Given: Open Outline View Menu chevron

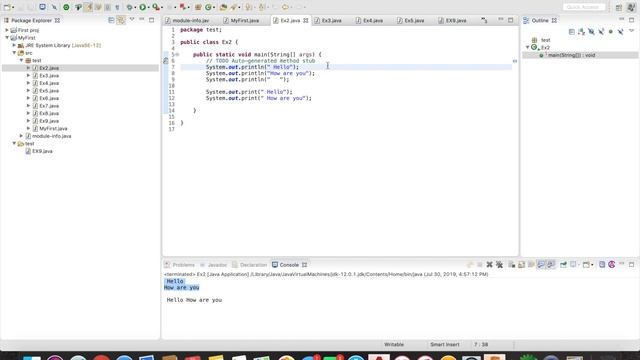Looking at the screenshot, I should [631, 31].
